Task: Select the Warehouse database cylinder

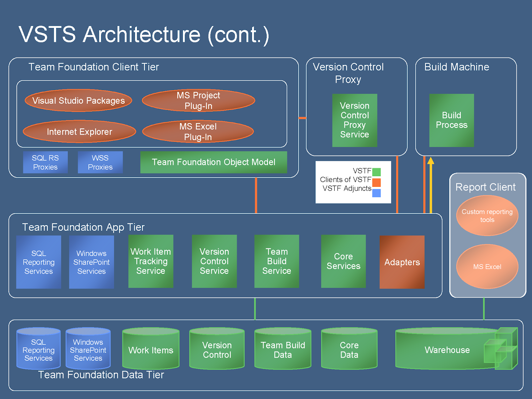Action: (447, 348)
